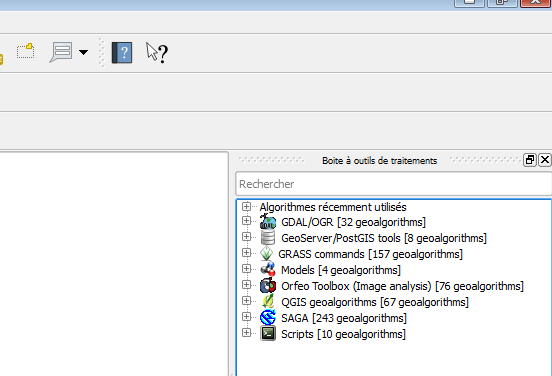Click the text annotation speech bubble tool

tap(61, 52)
